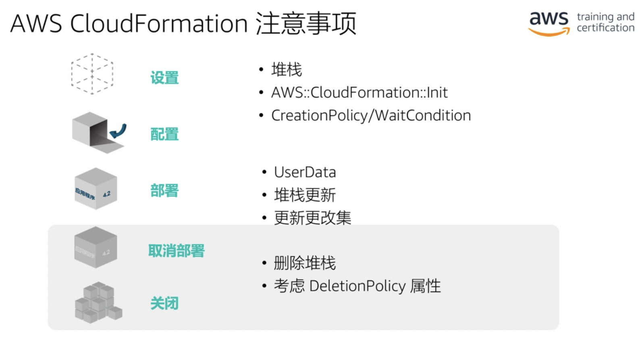Select the 部署 stage label
The height and width of the screenshot is (340, 644).
164,191
